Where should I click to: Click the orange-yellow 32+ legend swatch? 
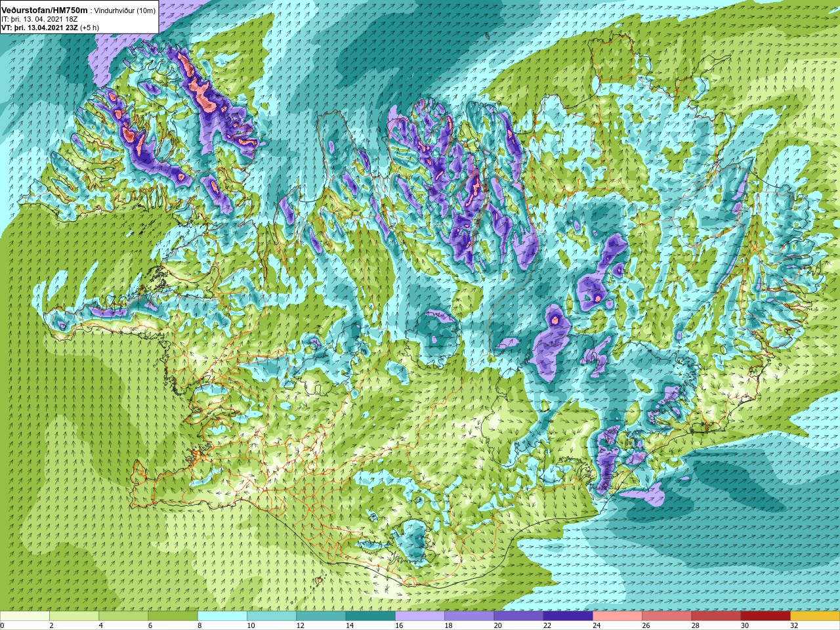pyautogui.click(x=815, y=616)
